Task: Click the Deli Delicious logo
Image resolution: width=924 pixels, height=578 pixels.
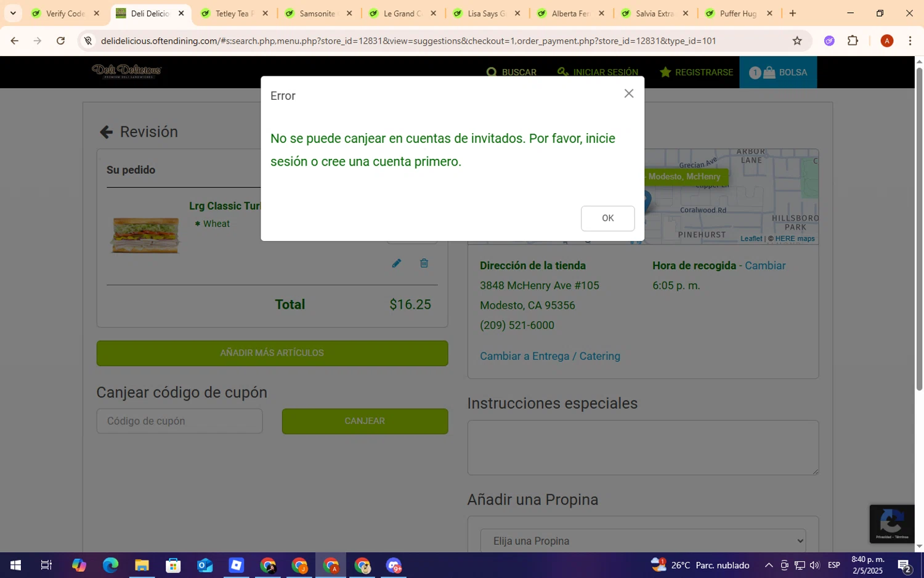Action: pos(127,71)
